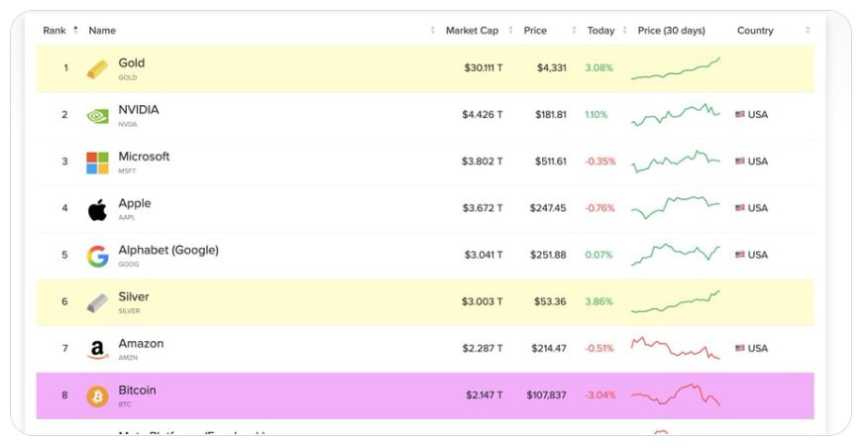Sort by Name using its sort arrows
This screenshot has height=448, width=868.
[433, 30]
